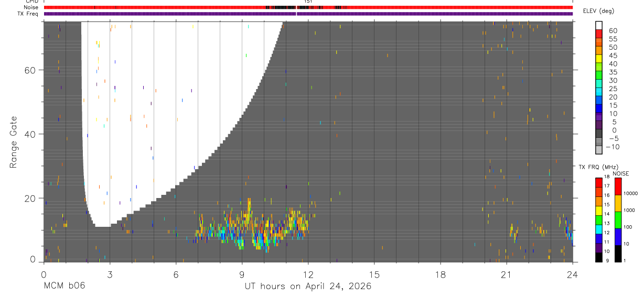
Task: Click the '3' tick label on time axis
Action: click(x=110, y=274)
